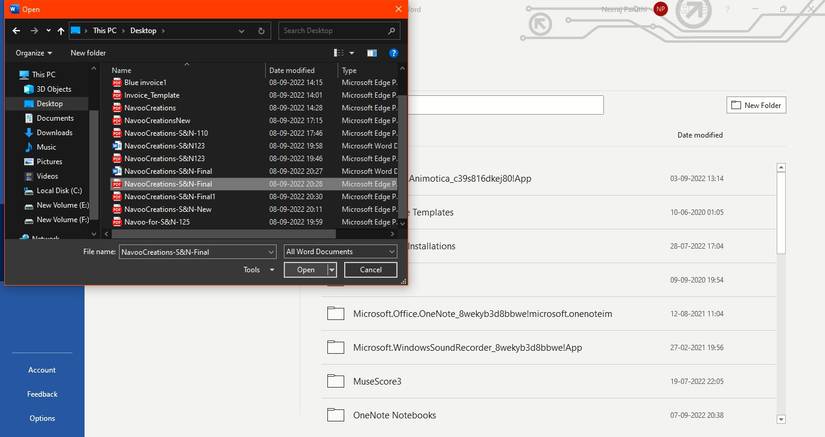825x437 pixels.
Task: Select NavooCreations-S&N-Final Word document
Action: (x=254, y=171)
